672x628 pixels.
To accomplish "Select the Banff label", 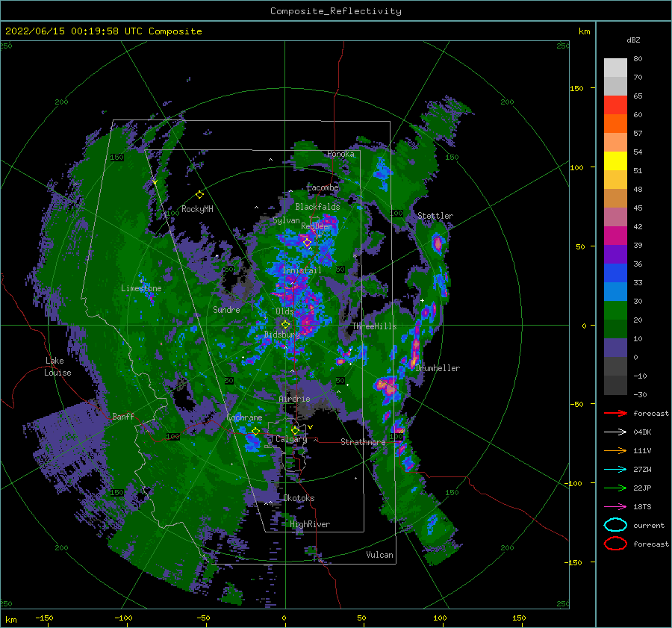I will tap(123, 416).
